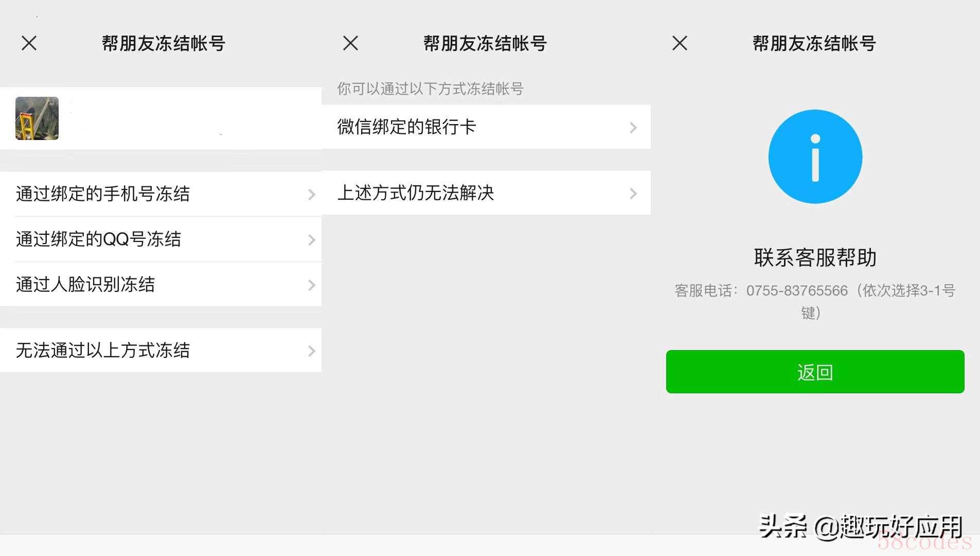This screenshot has height=556, width=980.
Task: Close the middle 帮朋友冻结帐号 panel with X
Action: [x=350, y=43]
